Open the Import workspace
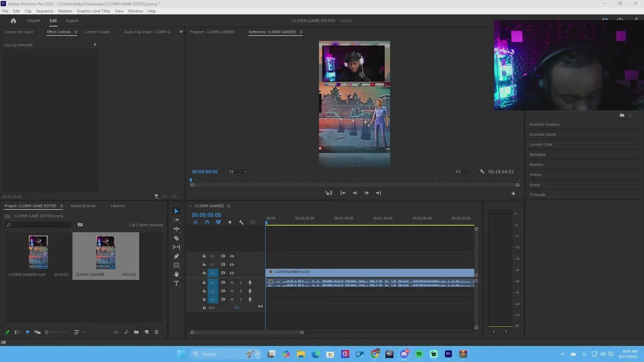 (x=34, y=21)
